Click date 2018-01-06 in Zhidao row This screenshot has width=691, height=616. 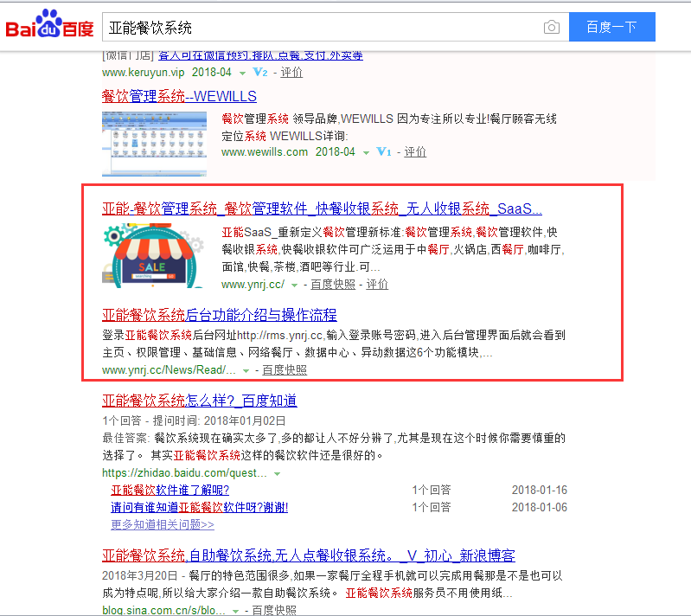pyautogui.click(x=540, y=507)
